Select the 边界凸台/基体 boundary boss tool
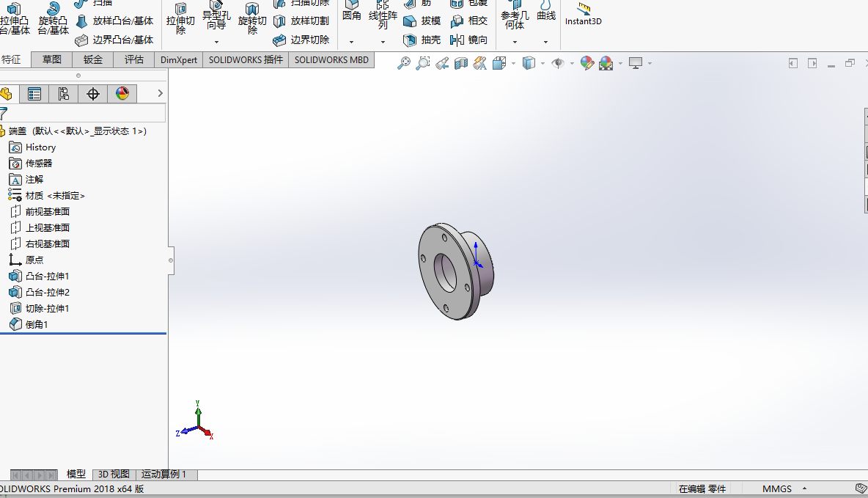The image size is (868, 498). click(114, 40)
